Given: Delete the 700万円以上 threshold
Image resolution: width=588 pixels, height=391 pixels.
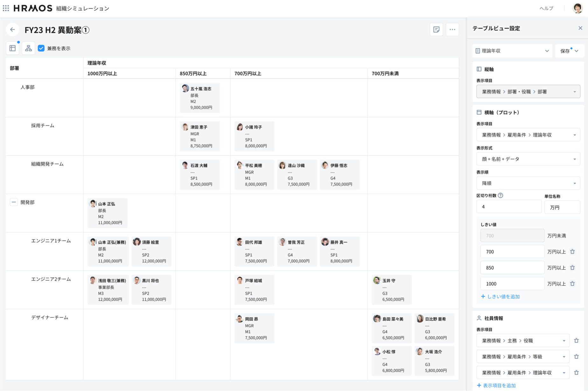Looking at the screenshot, I should 572,252.
